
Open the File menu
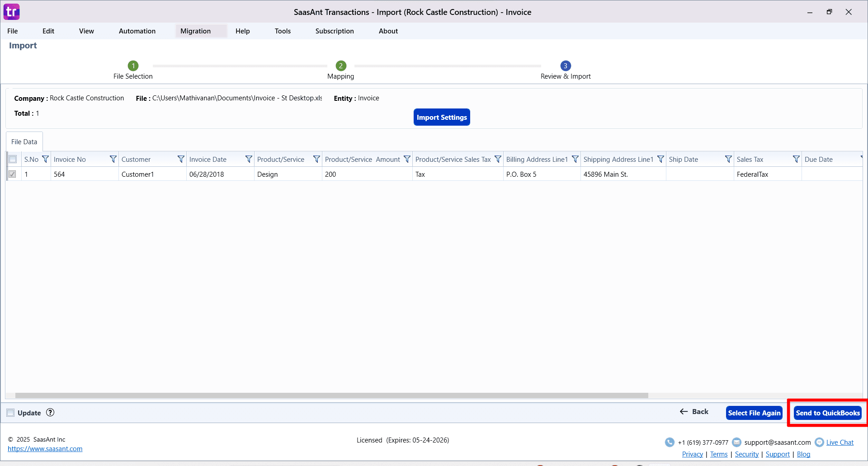13,31
